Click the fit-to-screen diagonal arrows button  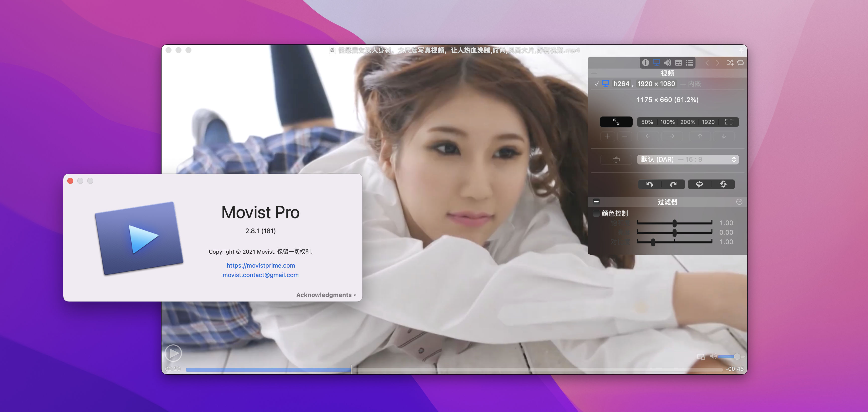point(616,122)
